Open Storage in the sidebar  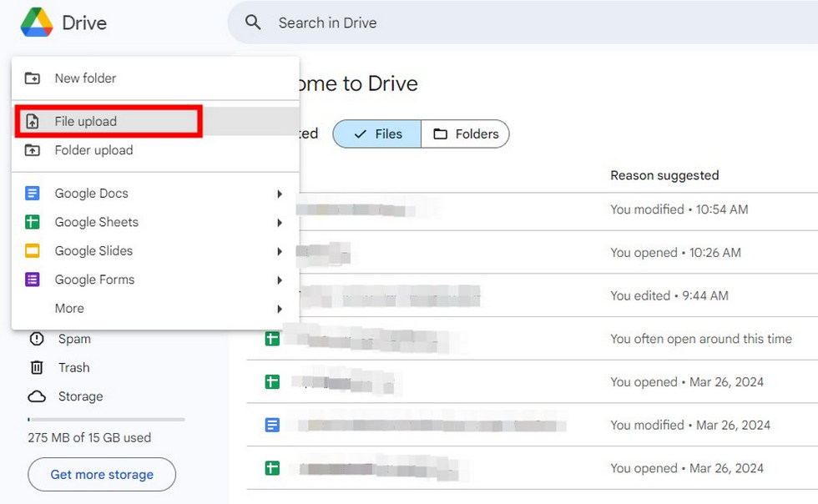(80, 396)
